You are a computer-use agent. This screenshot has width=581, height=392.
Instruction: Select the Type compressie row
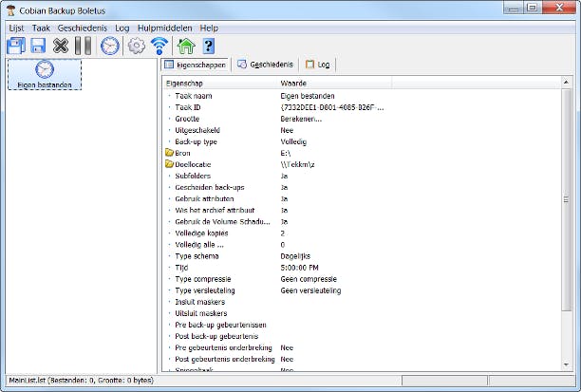pyautogui.click(x=363, y=279)
